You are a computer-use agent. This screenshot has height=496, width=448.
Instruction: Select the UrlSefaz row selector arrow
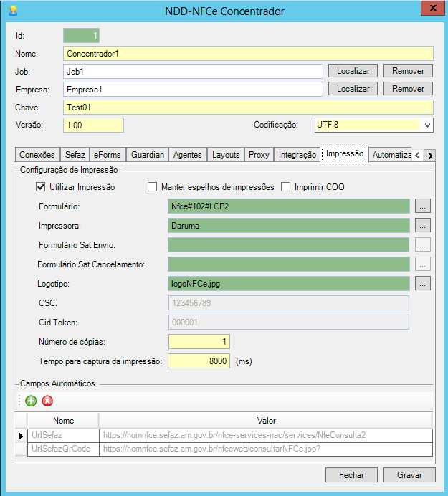tap(20, 435)
